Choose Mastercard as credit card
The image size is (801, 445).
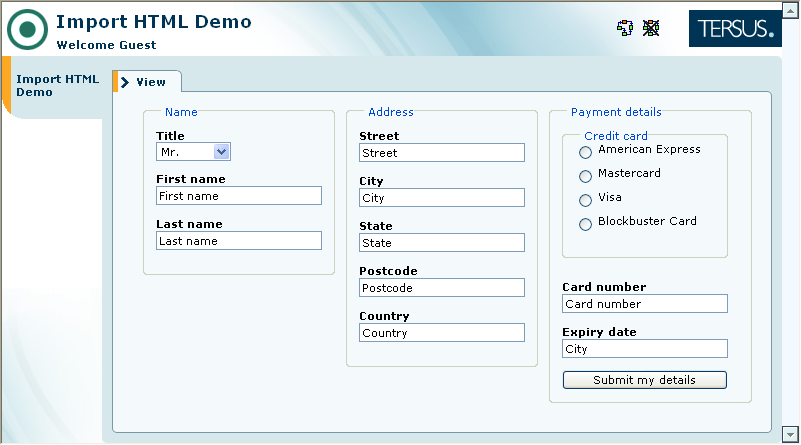point(586,176)
